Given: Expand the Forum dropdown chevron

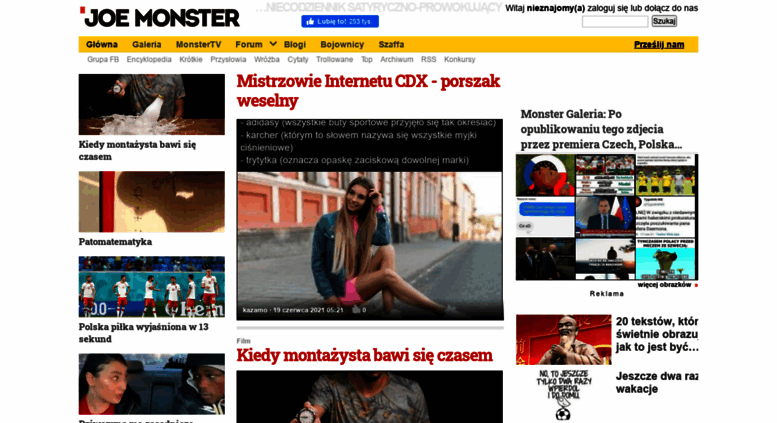Looking at the screenshot, I should pos(273,44).
